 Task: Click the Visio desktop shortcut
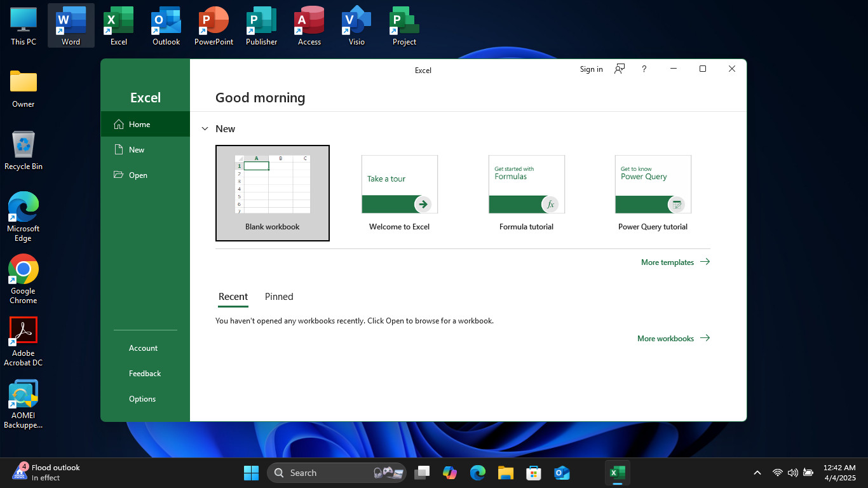click(x=356, y=25)
